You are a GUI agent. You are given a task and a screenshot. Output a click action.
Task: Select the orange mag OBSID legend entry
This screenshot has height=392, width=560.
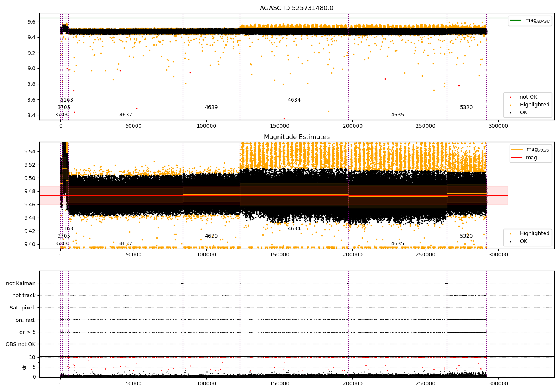pyautogui.click(x=531, y=149)
